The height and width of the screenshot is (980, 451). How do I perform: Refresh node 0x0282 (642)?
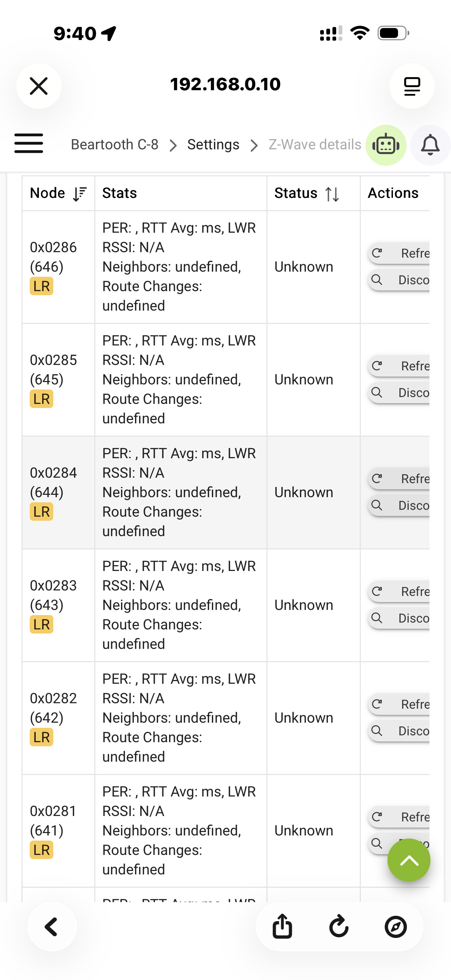[399, 704]
